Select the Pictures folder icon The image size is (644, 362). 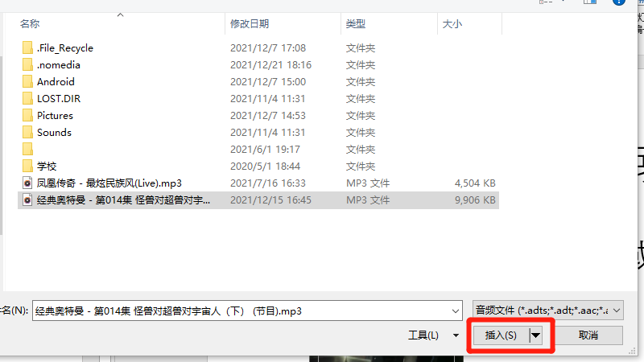click(27, 115)
